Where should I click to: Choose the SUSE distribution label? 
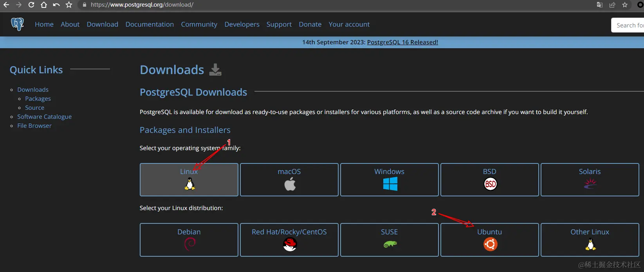pos(389,232)
